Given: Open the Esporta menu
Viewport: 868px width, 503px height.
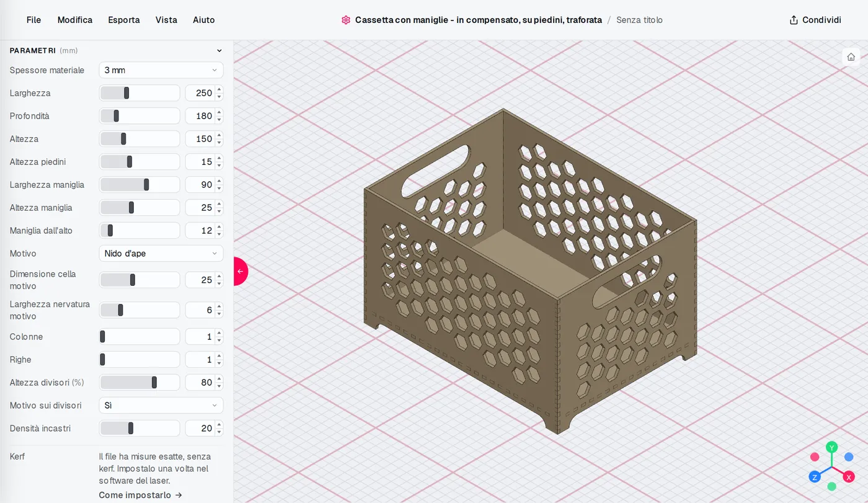Looking at the screenshot, I should (124, 20).
